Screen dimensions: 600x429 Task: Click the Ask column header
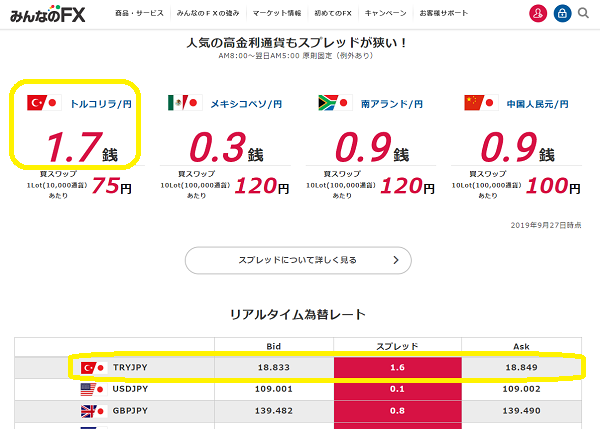click(x=522, y=346)
